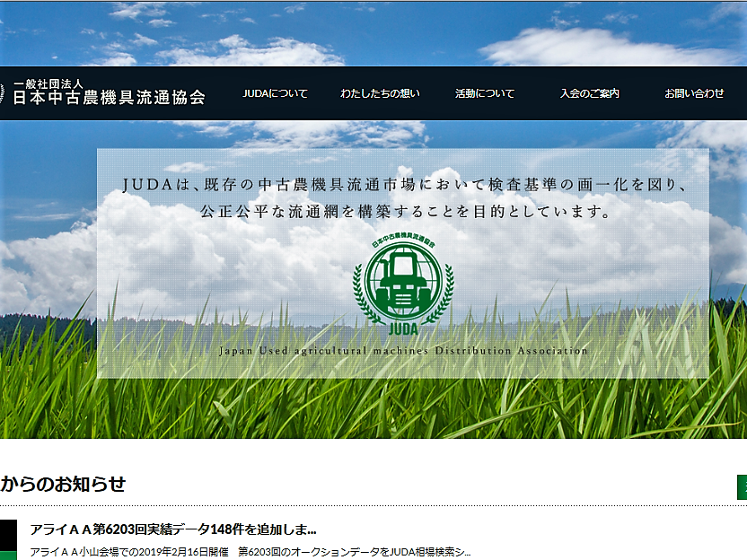Screen dimensions: 747x560
Task: Click the green JUDA tractor emblem
Action: click(x=403, y=284)
